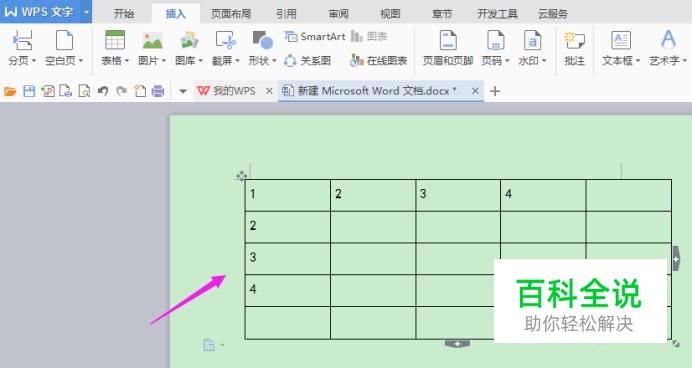Insert a comment (批注)

574,48
